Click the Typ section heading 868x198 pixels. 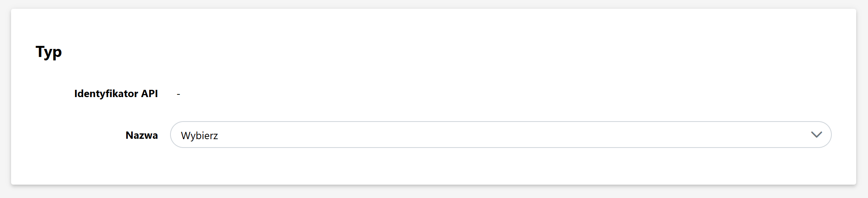(49, 52)
